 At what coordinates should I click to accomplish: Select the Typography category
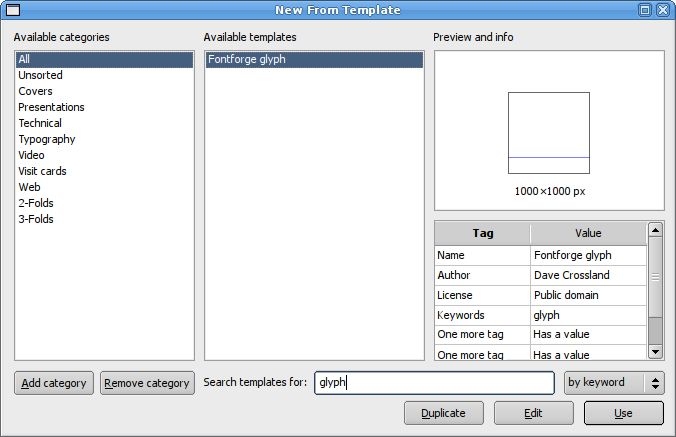46,139
